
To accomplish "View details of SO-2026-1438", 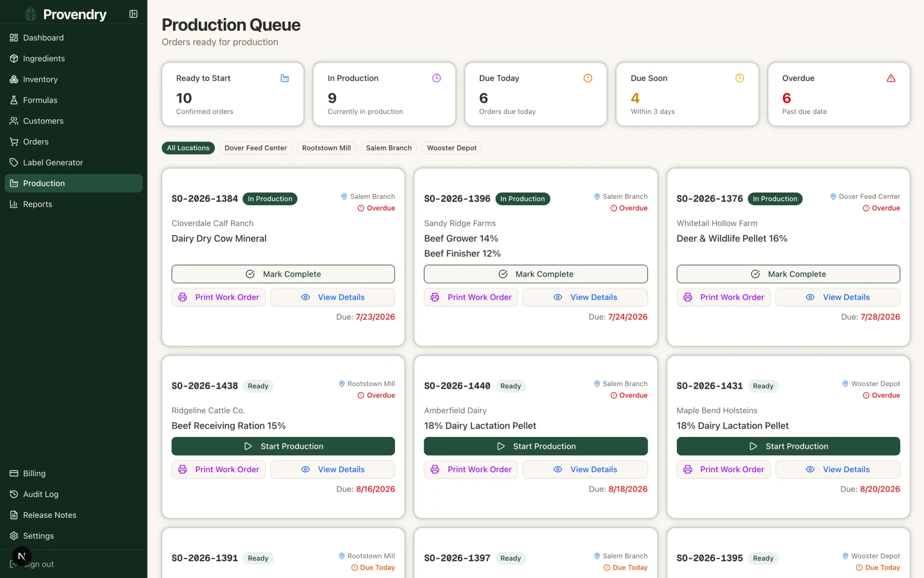I will [333, 469].
